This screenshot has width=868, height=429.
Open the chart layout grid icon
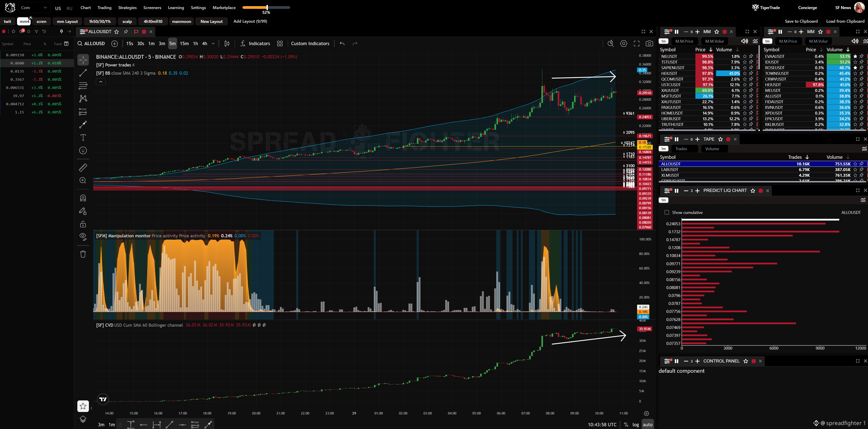tap(280, 44)
